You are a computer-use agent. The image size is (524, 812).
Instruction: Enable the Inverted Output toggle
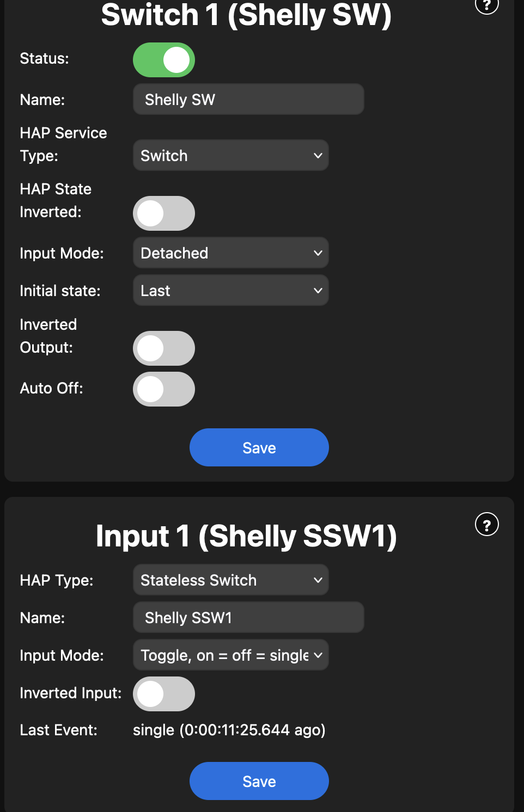tap(164, 348)
